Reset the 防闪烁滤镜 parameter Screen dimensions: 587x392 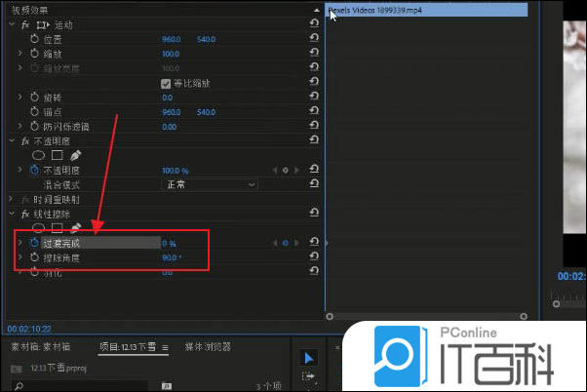(x=314, y=125)
